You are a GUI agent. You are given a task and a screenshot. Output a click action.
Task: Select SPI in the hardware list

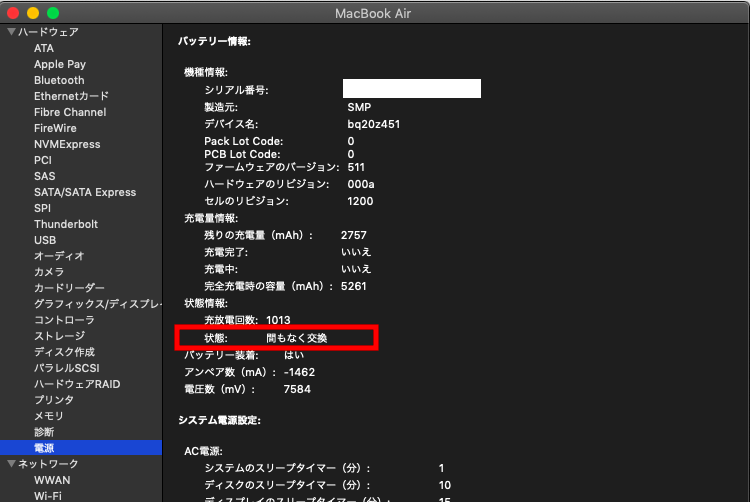pos(43,208)
